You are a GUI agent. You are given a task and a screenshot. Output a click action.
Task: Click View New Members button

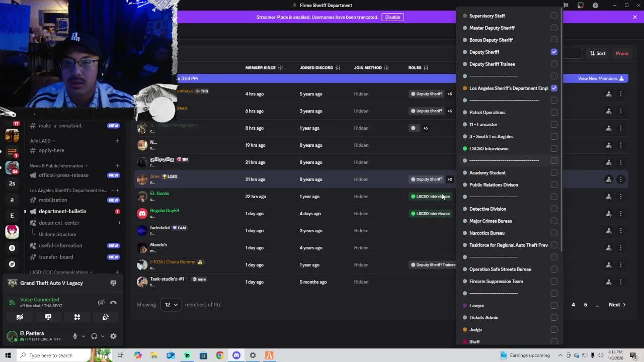[x=601, y=78]
